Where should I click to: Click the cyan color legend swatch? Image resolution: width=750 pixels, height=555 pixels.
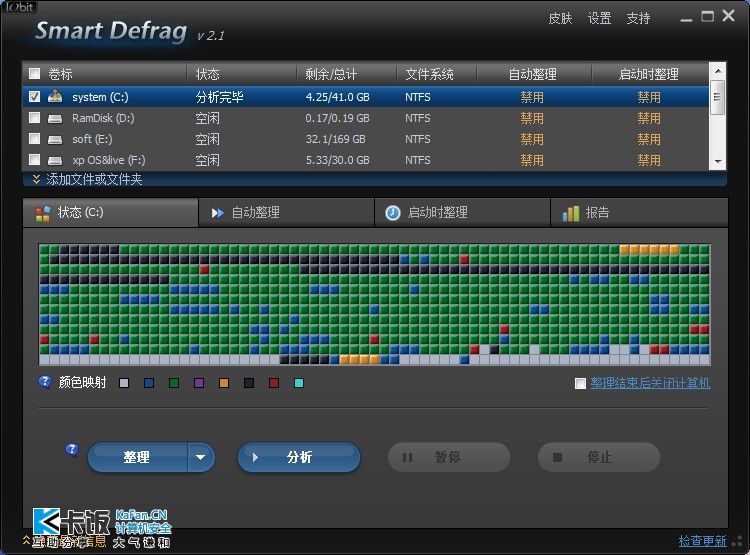[299, 383]
